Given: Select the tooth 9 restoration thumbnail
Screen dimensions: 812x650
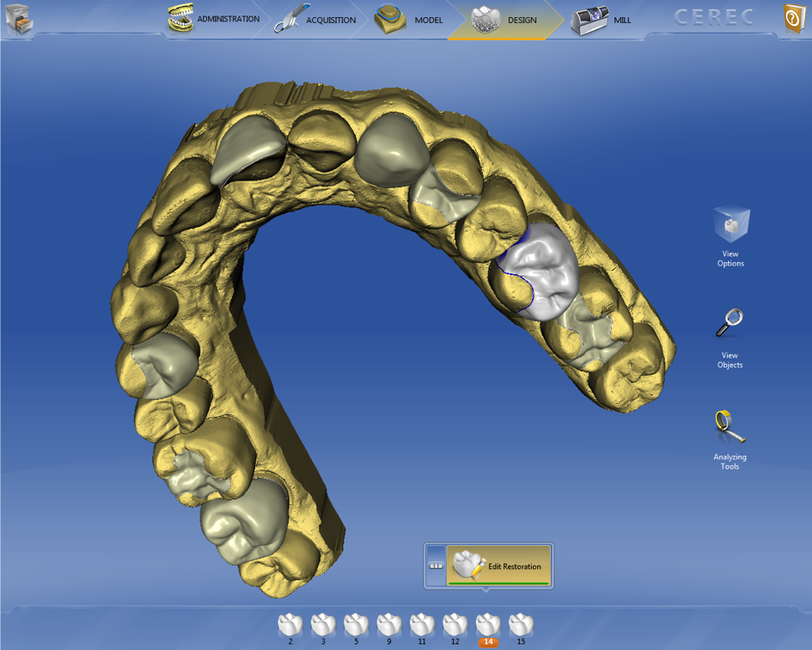Looking at the screenshot, I should [388, 623].
